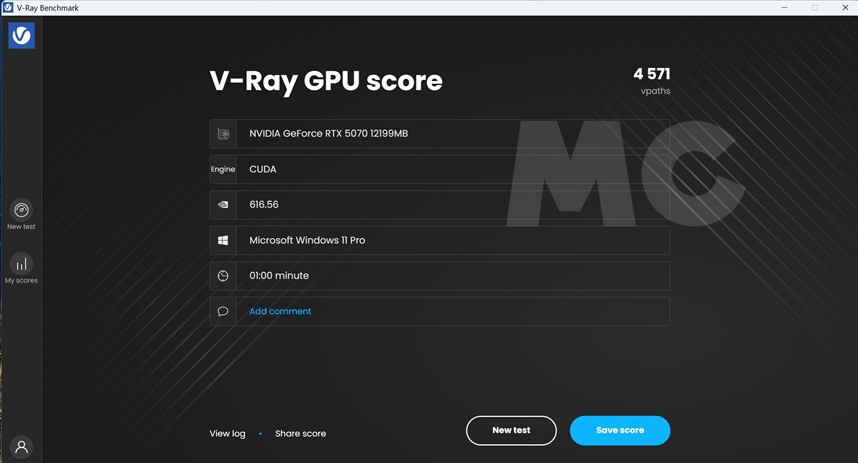Image resolution: width=858 pixels, height=463 pixels.
Task: Click the speech bubble comment icon
Action: pos(223,311)
